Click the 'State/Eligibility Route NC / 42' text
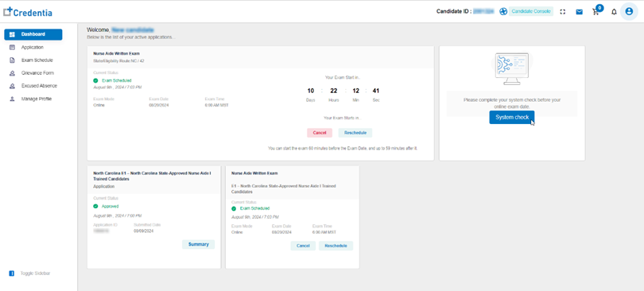Viewport: 644px width, 291px height. pos(118,60)
